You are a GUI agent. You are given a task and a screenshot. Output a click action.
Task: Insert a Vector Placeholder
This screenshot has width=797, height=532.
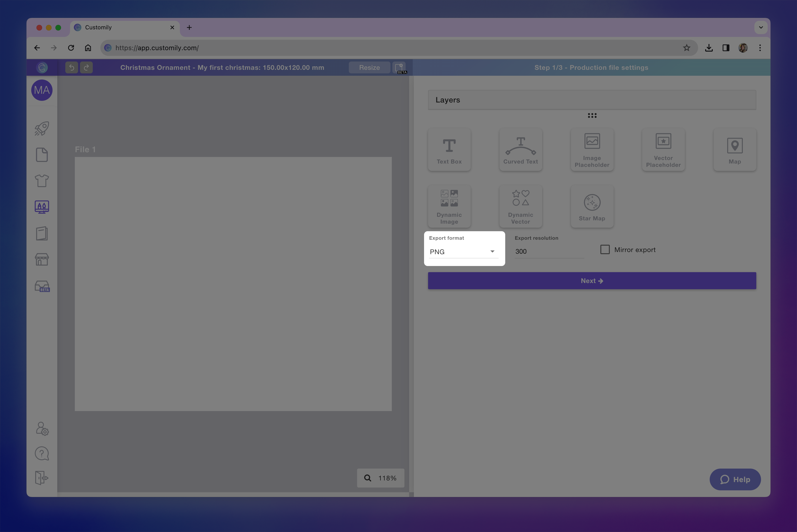(663, 150)
